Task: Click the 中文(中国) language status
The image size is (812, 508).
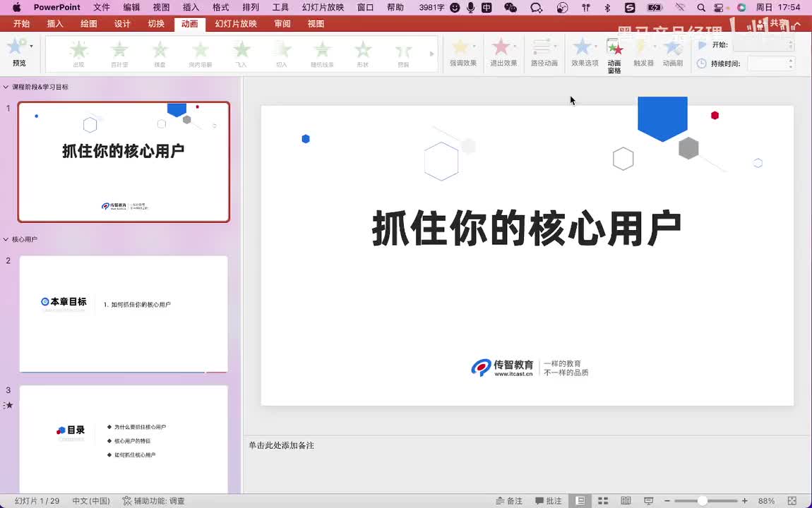Action: [91, 501]
